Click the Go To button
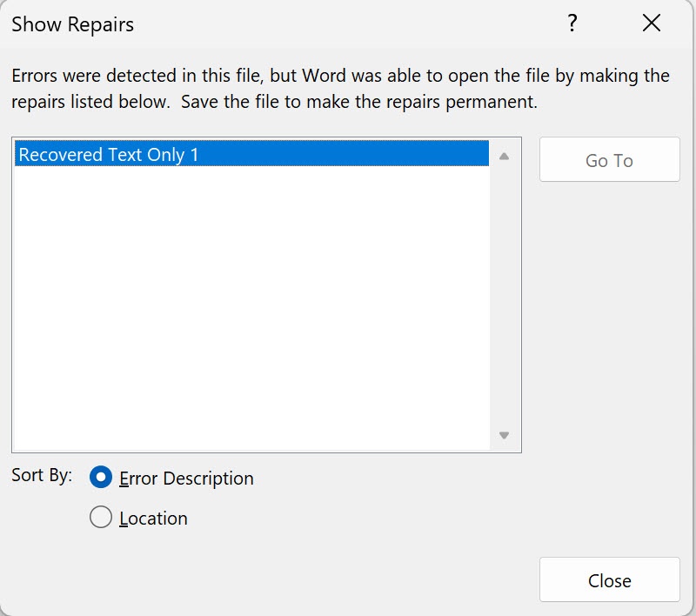 point(610,160)
